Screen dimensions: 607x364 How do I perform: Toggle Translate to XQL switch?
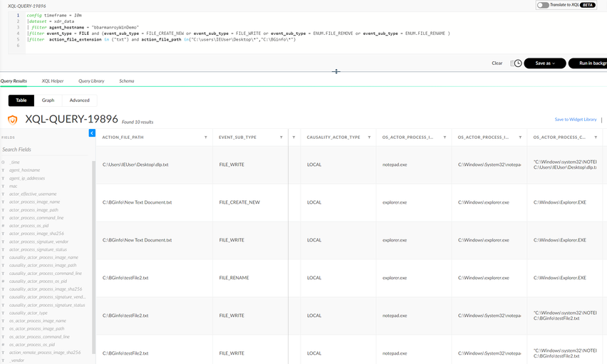(x=543, y=5)
